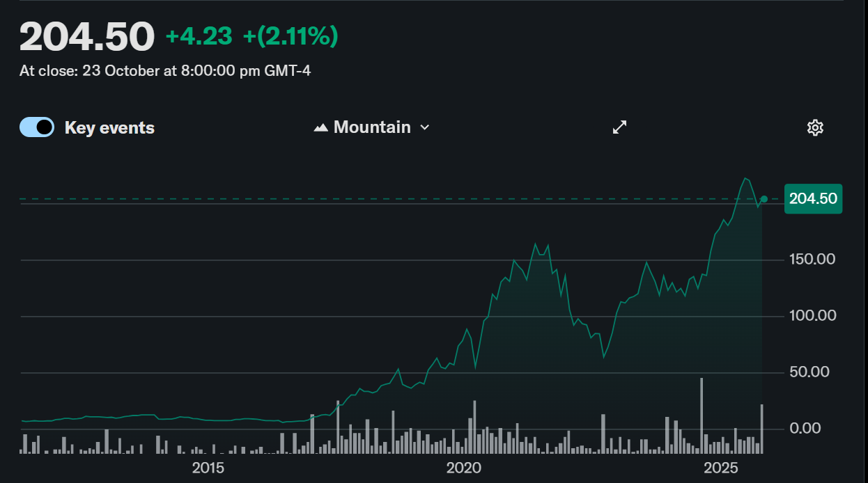
Task: Toggle the Key events switch off
Action: pyautogui.click(x=37, y=127)
